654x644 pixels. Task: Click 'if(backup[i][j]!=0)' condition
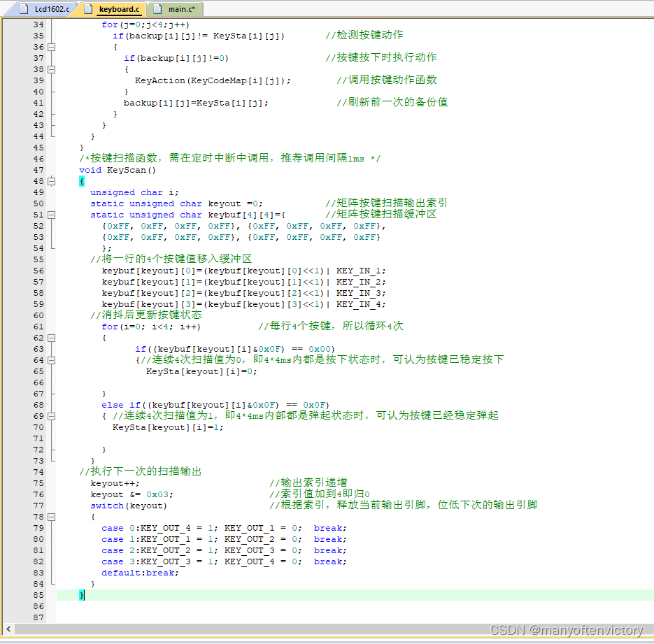tap(176, 58)
